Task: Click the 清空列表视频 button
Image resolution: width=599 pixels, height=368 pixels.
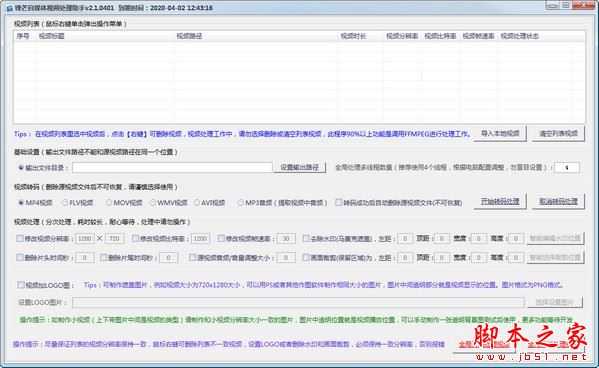Action: (x=558, y=133)
